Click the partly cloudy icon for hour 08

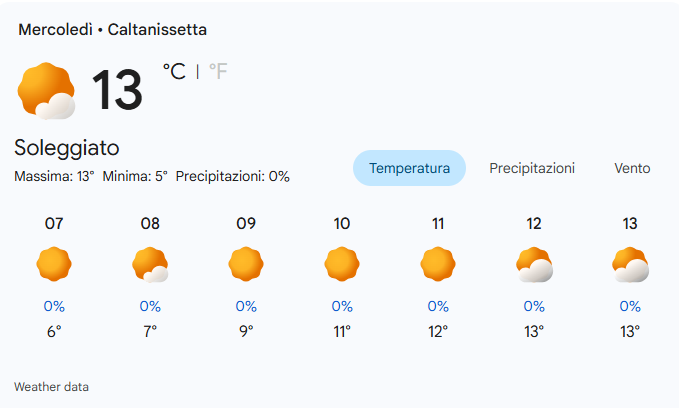(150, 264)
